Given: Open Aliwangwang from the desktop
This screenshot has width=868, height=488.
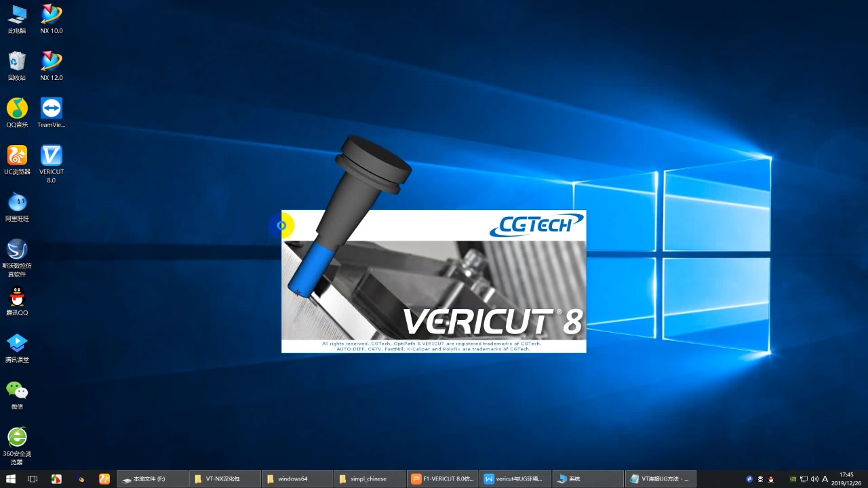Looking at the screenshot, I should click(17, 203).
